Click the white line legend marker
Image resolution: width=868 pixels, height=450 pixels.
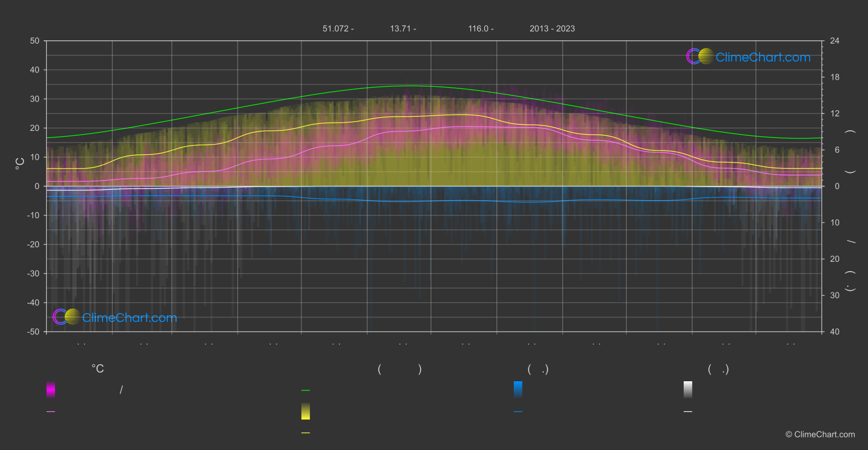688,412
